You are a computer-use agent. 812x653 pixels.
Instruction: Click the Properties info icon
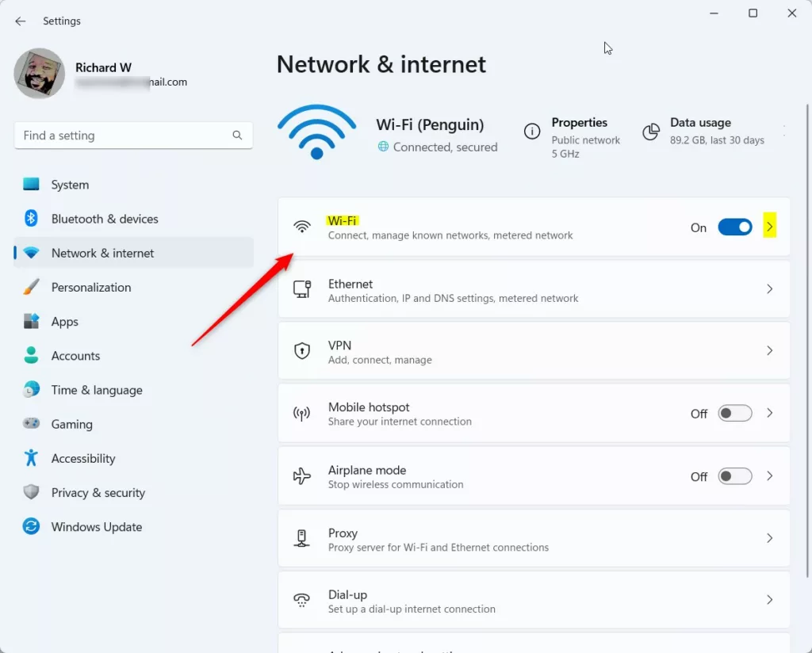pos(533,132)
